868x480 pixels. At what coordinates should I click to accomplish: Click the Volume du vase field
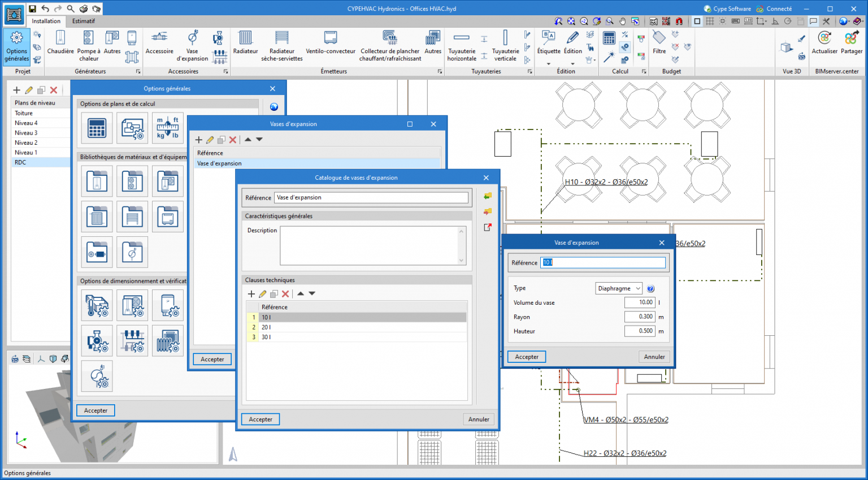coord(640,302)
